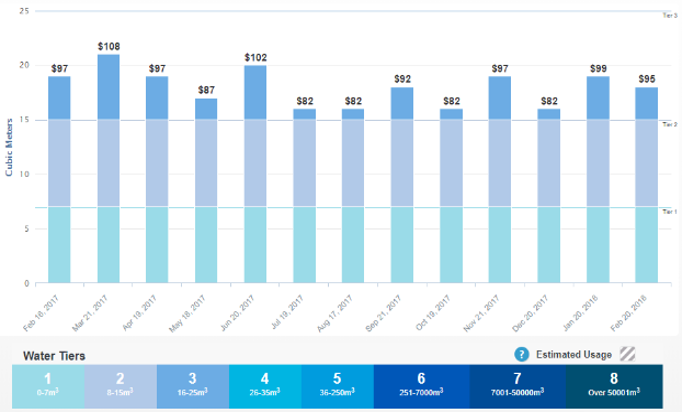Click the Jan 20, 2018 bar's top segment
This screenshot has width=682, height=412.
598,98
